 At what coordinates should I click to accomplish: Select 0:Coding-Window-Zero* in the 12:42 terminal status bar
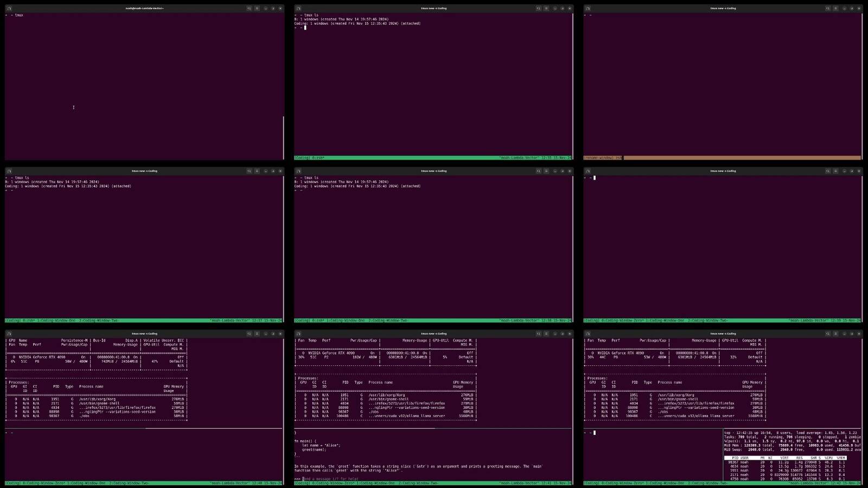tap(622, 483)
